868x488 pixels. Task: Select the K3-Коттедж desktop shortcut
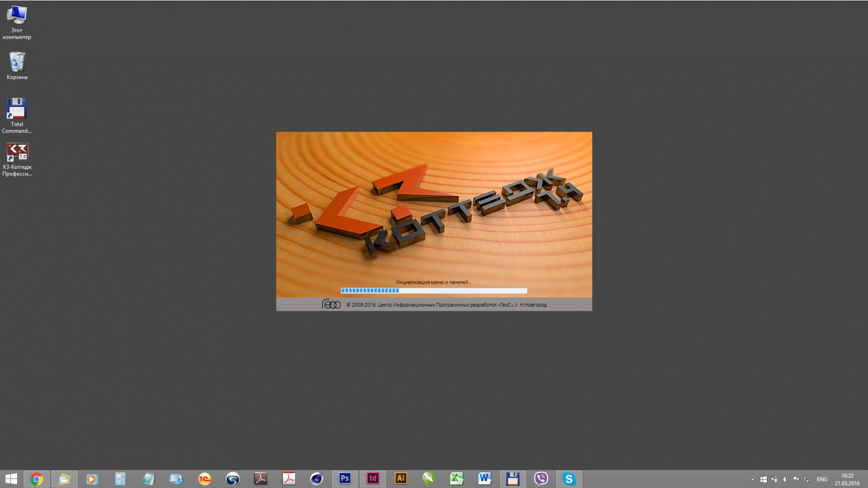click(x=17, y=160)
